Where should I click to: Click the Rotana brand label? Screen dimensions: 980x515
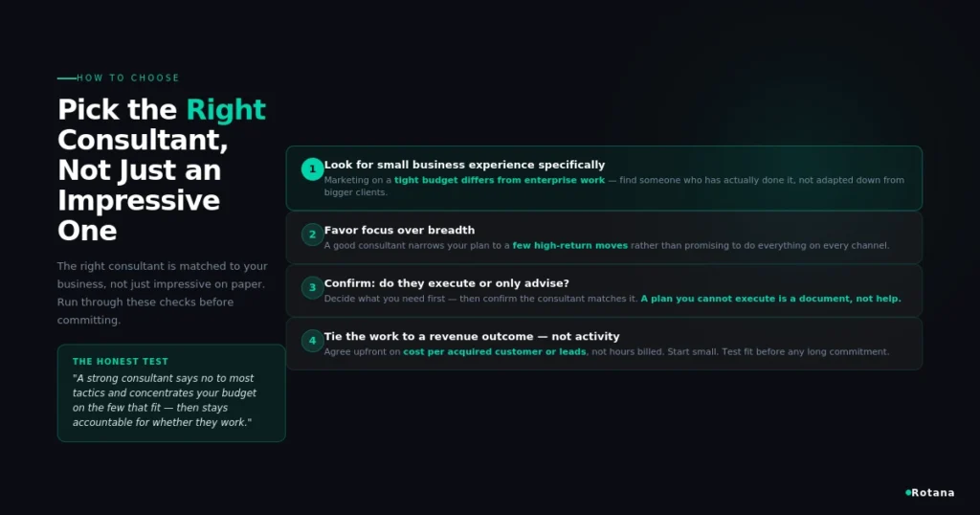932,492
